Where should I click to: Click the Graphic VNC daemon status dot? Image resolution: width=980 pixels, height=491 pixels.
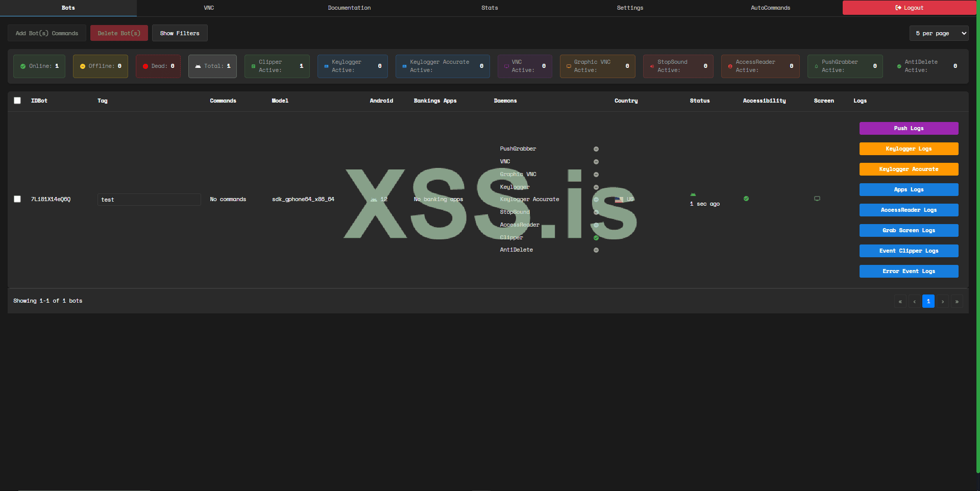pyautogui.click(x=596, y=175)
